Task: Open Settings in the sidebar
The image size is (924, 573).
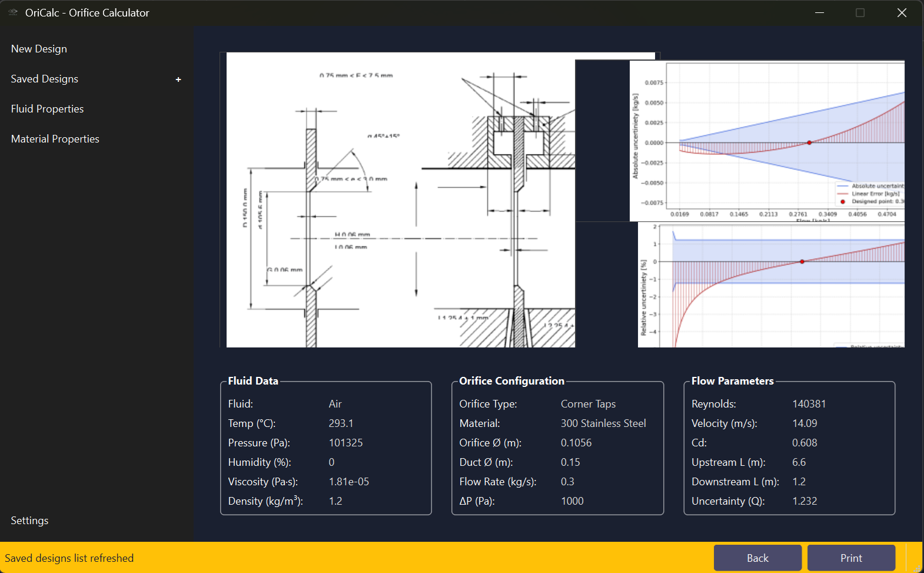Action: click(x=29, y=521)
